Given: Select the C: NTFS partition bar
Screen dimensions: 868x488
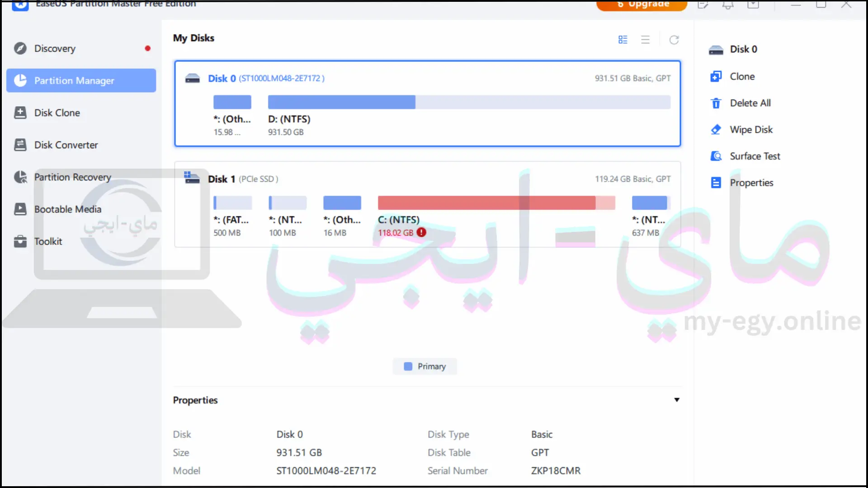Looking at the screenshot, I should point(496,202).
